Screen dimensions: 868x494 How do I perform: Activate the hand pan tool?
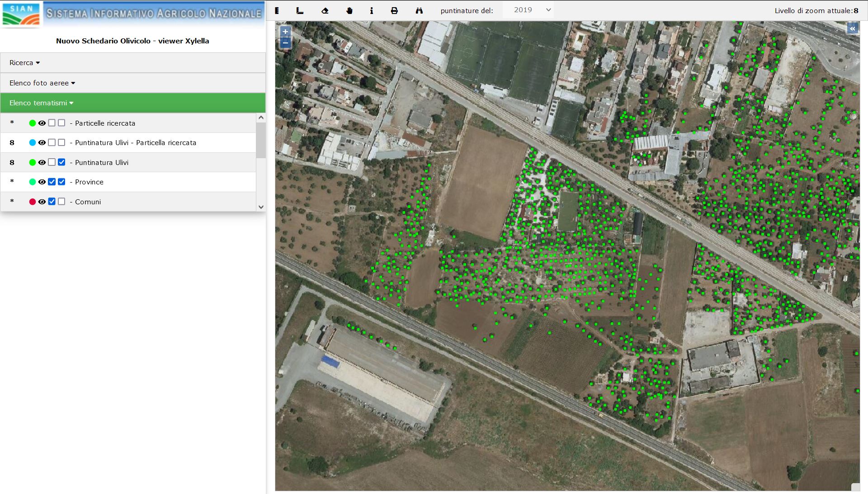click(x=349, y=10)
